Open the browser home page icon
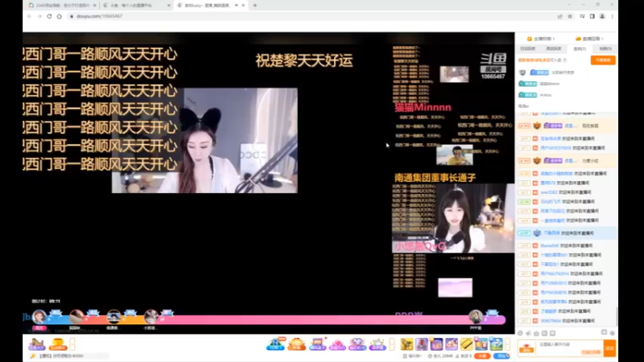The width and height of the screenshot is (644, 362). (59, 16)
